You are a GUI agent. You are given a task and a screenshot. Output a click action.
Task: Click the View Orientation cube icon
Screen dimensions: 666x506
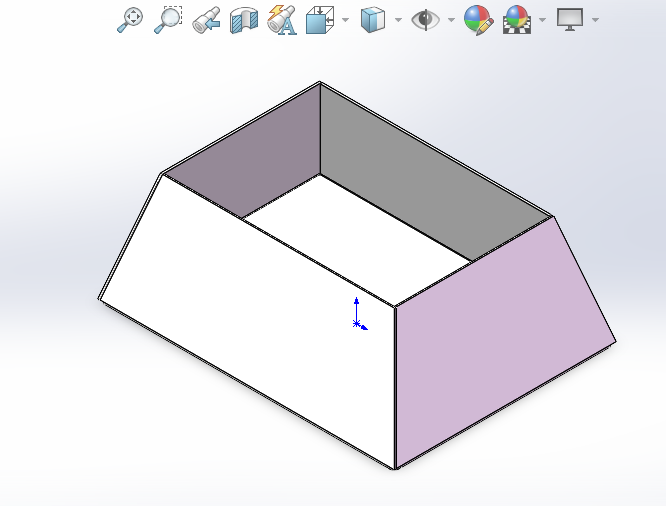click(x=320, y=20)
